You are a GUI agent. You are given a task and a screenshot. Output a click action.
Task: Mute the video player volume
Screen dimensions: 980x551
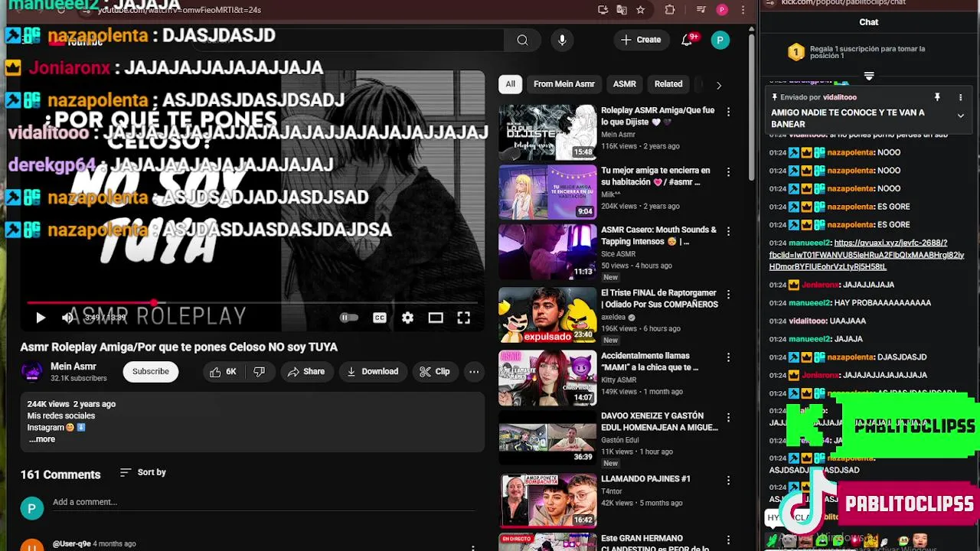coord(67,318)
